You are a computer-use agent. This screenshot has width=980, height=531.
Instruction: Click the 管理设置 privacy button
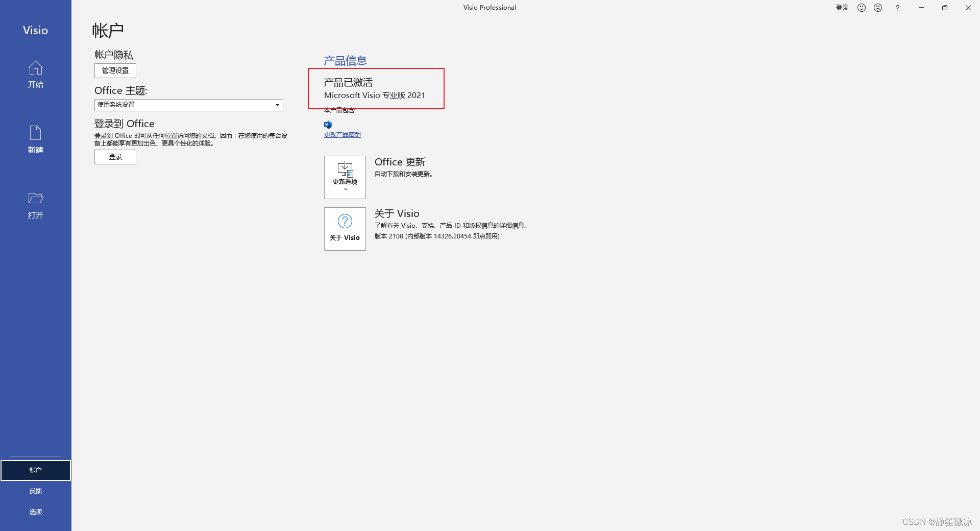(115, 70)
